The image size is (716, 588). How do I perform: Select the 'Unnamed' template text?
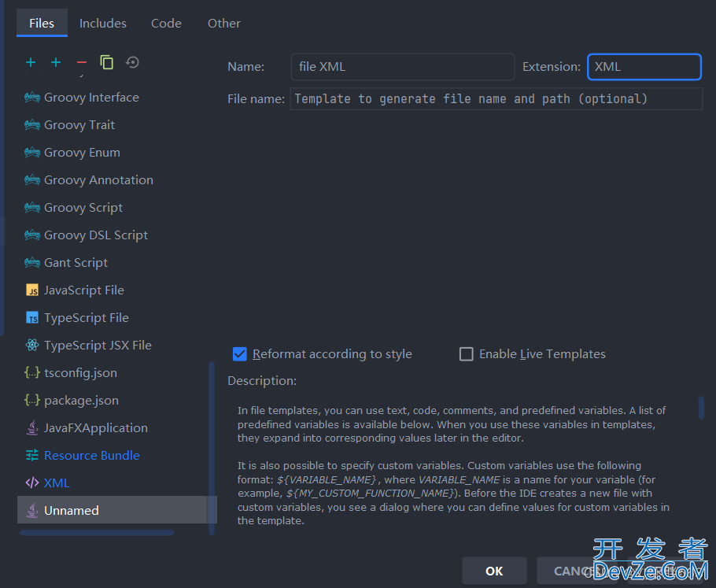tap(72, 510)
